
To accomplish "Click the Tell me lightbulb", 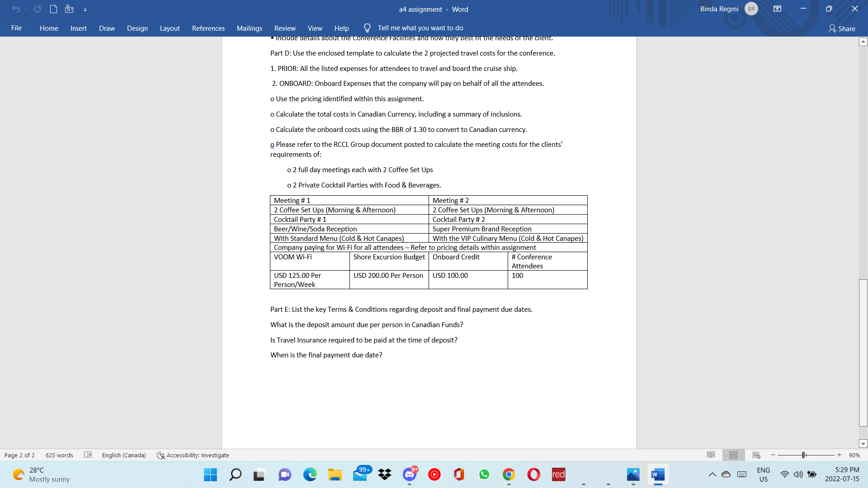I will pos(367,28).
